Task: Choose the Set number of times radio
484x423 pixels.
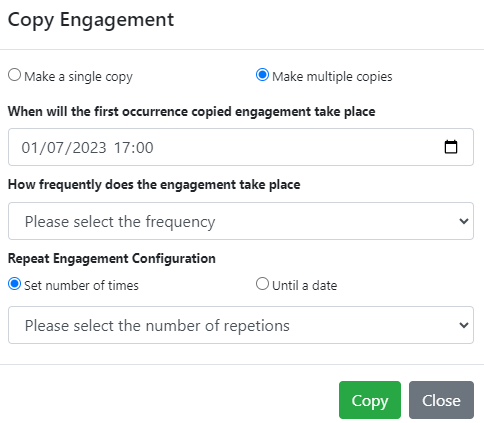Action: pos(14,284)
